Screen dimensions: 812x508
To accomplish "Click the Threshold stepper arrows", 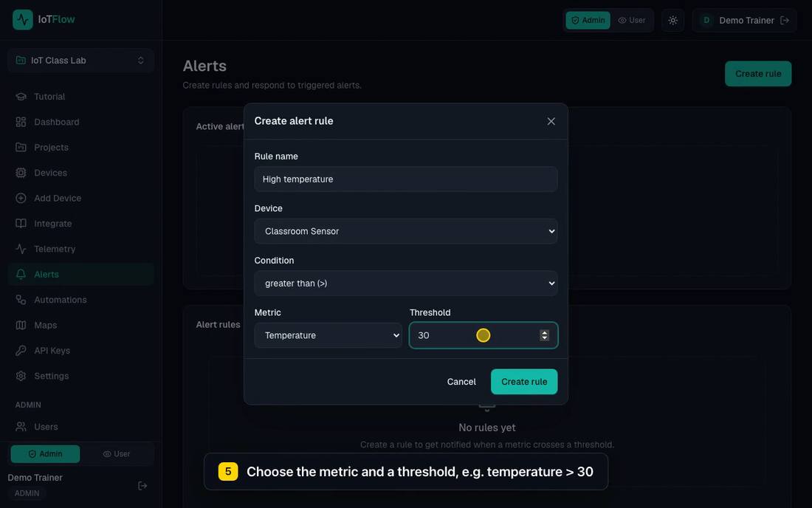I will coord(544,335).
